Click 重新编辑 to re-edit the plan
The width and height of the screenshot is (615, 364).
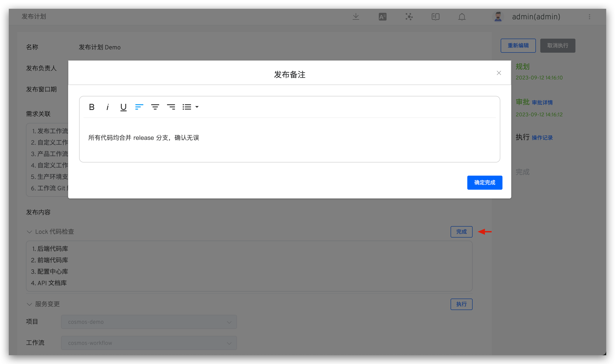click(x=518, y=45)
